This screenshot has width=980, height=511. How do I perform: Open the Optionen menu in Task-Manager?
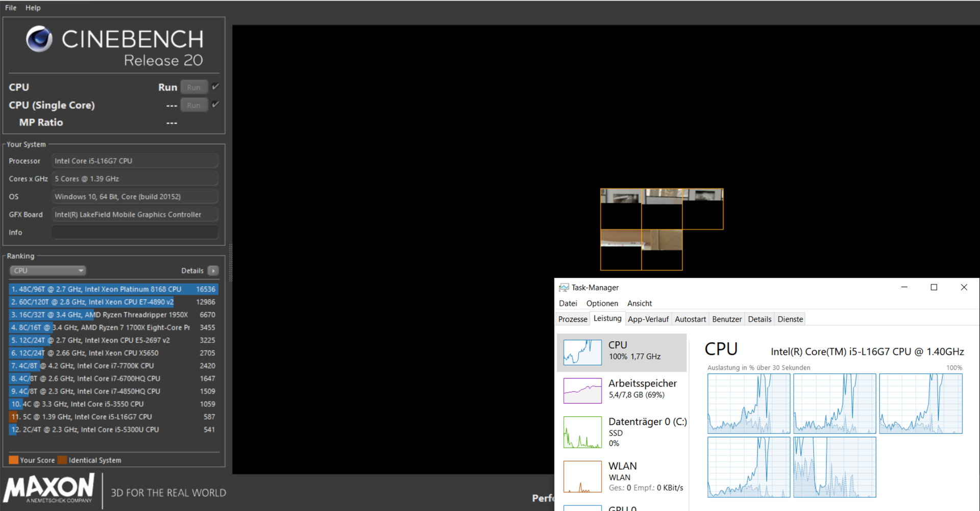(x=602, y=303)
